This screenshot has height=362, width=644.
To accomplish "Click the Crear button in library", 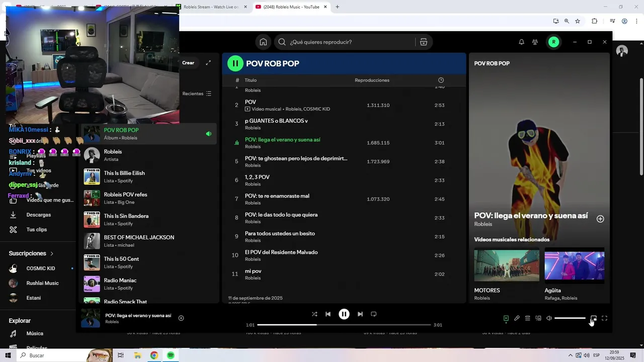I will pyautogui.click(x=188, y=63).
